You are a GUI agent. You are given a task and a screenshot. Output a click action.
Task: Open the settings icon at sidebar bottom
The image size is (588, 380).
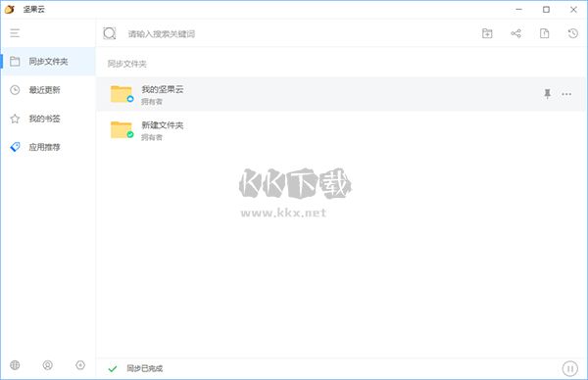pyautogui.click(x=80, y=365)
